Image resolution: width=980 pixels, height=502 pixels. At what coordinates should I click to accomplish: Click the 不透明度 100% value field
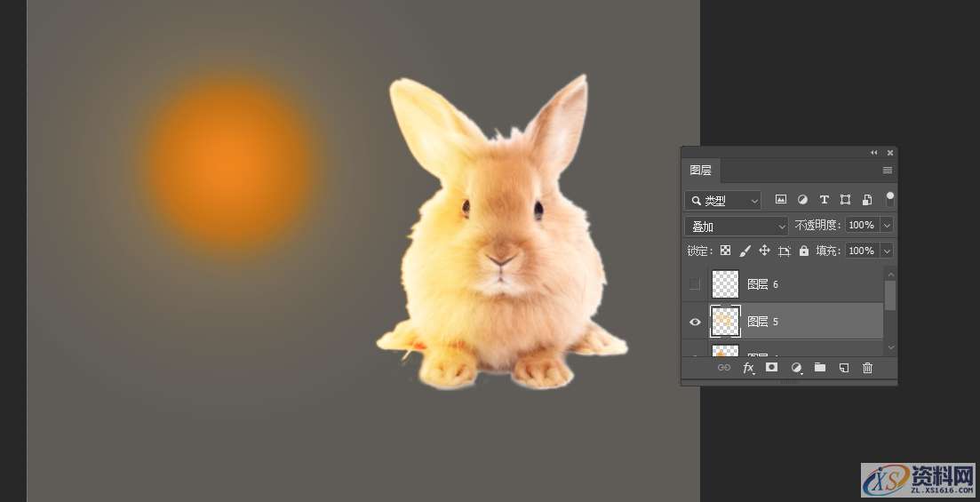click(x=863, y=225)
